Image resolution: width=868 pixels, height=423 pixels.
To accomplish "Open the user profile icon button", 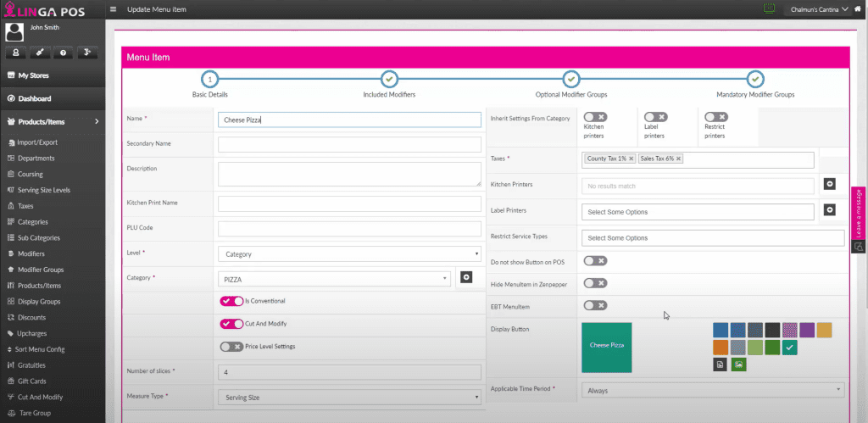I will pos(15,53).
